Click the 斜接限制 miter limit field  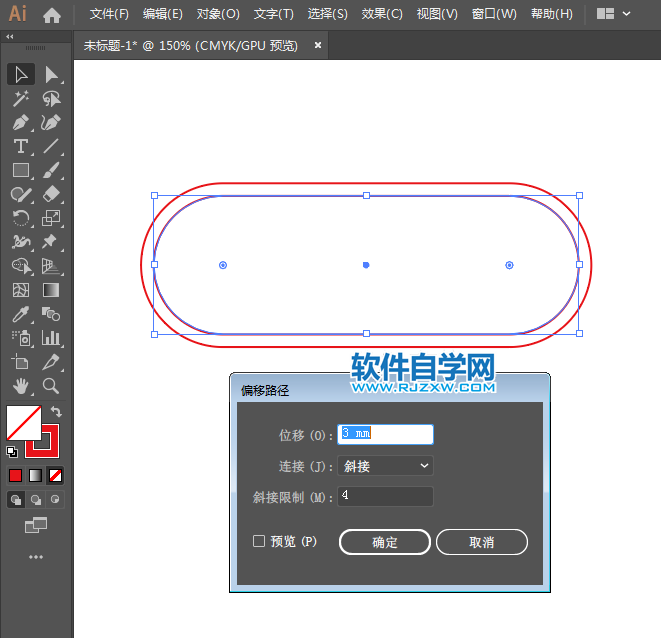(385, 496)
